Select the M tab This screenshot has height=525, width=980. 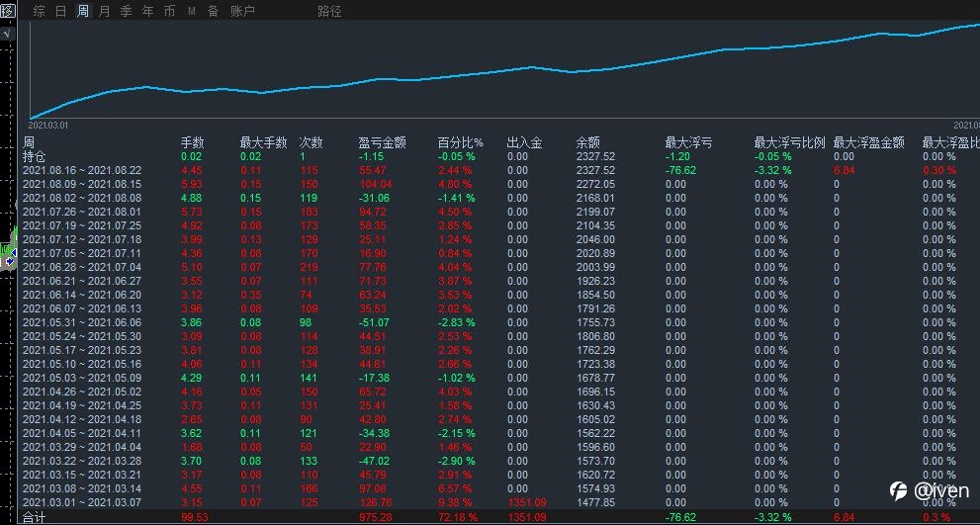pyautogui.click(x=191, y=11)
